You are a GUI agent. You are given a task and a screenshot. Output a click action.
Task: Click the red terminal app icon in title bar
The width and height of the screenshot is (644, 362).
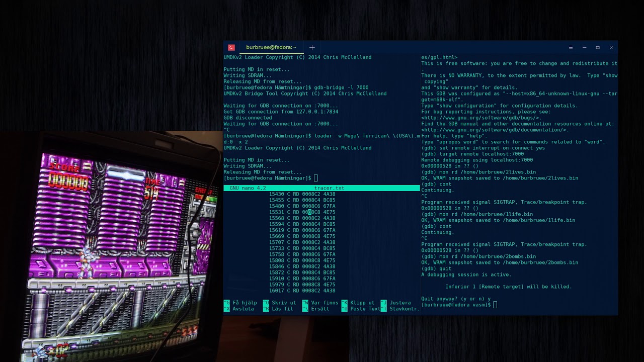231,47
